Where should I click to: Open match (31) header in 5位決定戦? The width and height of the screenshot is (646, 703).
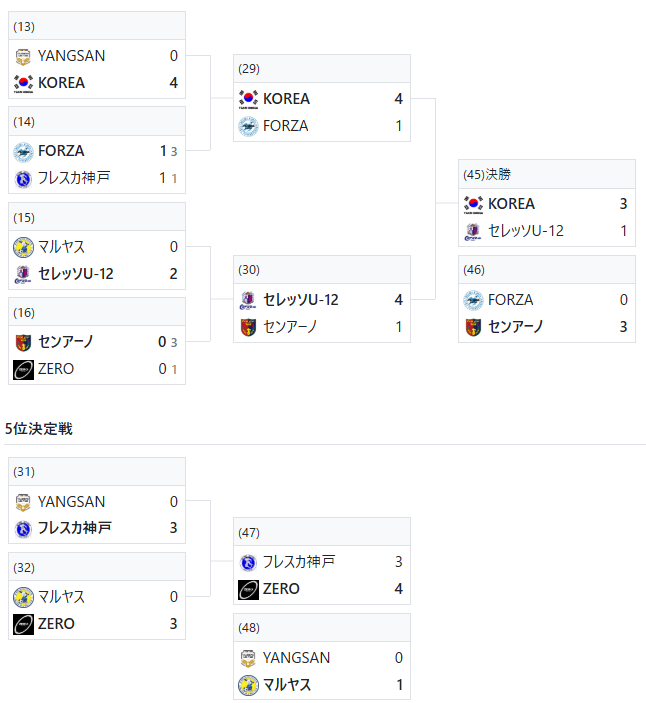(97, 472)
